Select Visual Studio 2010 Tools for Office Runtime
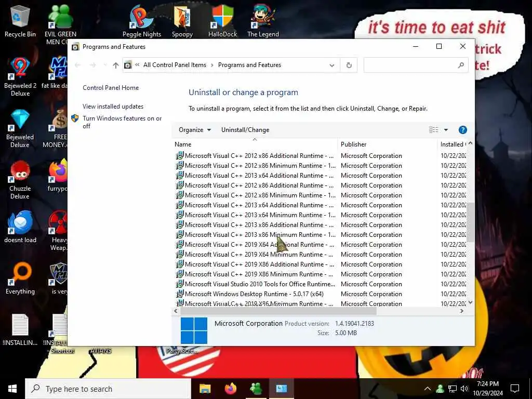This screenshot has width=532, height=399. 321,284
